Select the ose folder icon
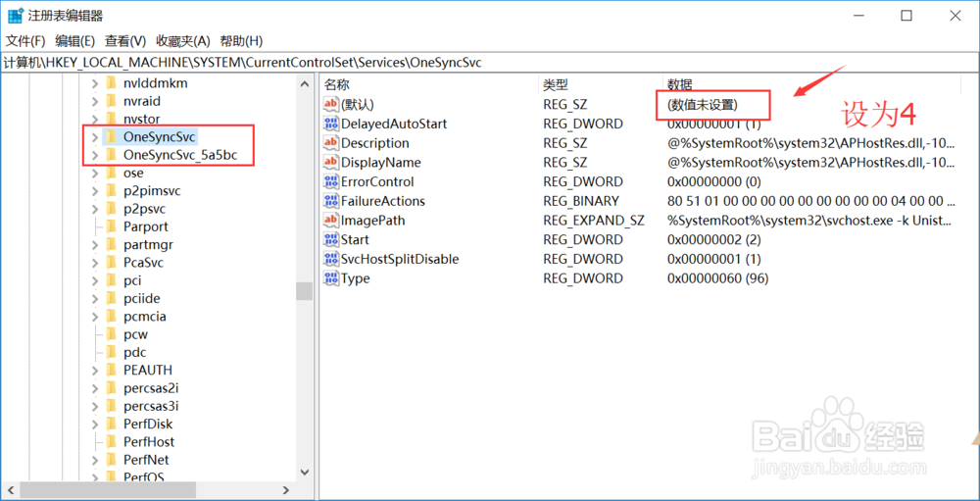The width and height of the screenshot is (980, 501). pos(112,173)
